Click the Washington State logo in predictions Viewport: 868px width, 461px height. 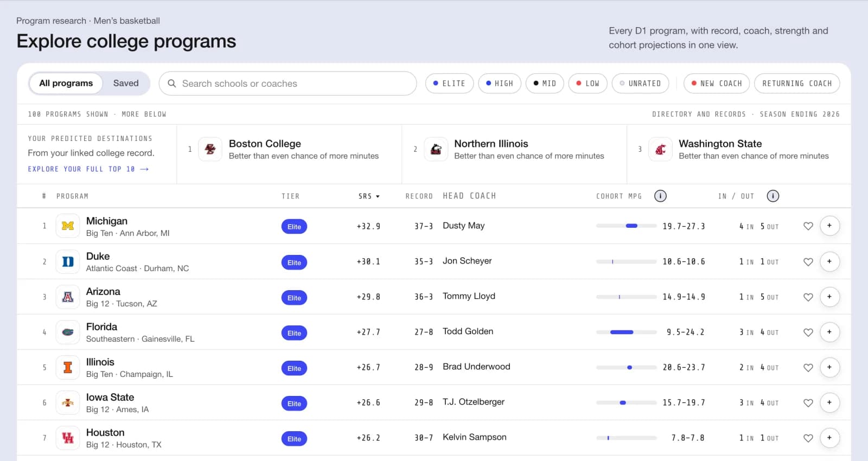pyautogui.click(x=660, y=149)
